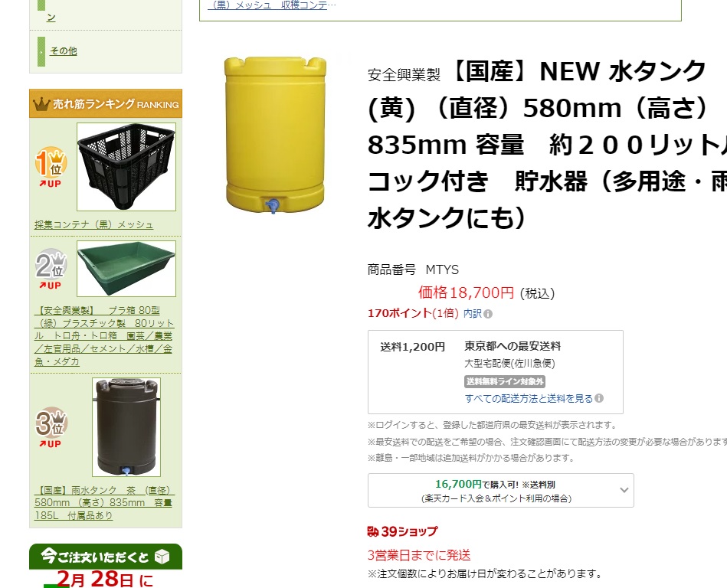Open 採集コンテナ（黒）メッシュ product link
This screenshot has width=727, height=588.
click(93, 225)
